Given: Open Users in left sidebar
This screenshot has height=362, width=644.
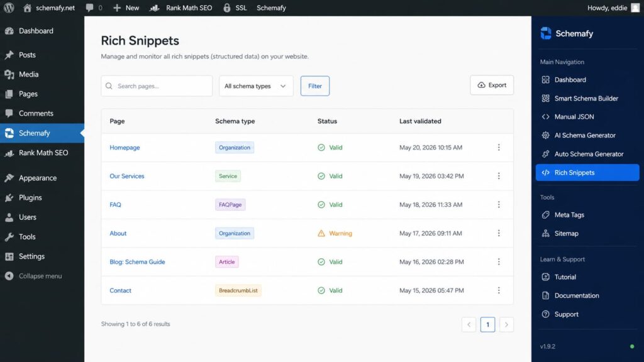Looking at the screenshot, I should (x=42, y=217).
